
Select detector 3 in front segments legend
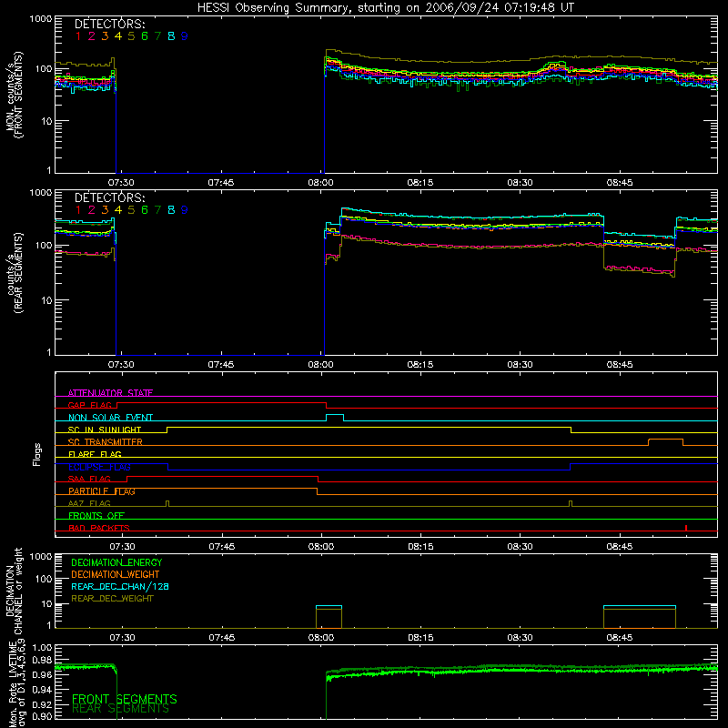[105, 36]
